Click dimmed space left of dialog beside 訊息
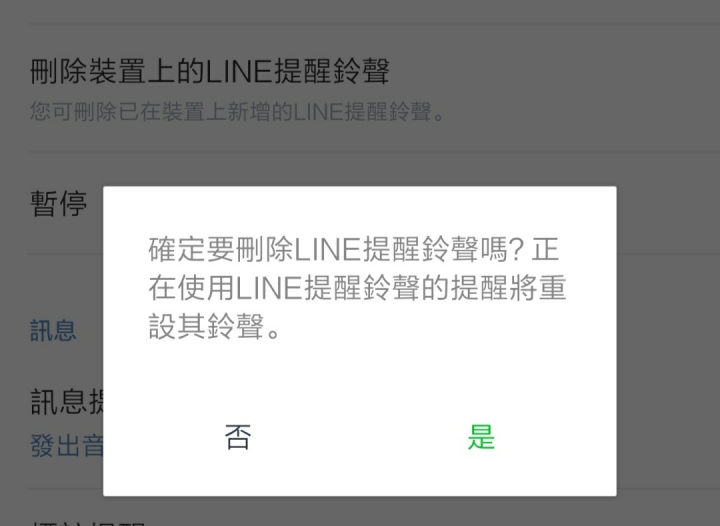Viewport: 720px width, 526px height. pos(90,330)
